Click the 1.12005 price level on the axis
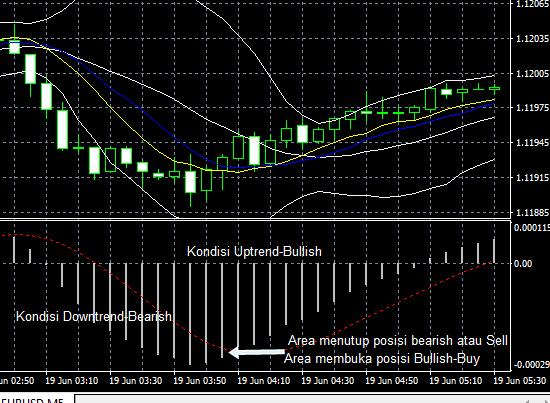Image resolution: width=550 pixels, height=403 pixels. pos(532,73)
